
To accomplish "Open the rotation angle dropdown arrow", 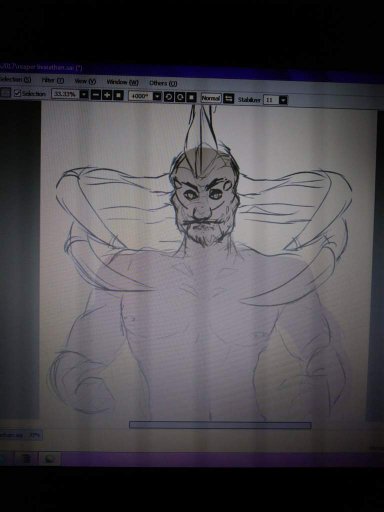I will (157, 96).
